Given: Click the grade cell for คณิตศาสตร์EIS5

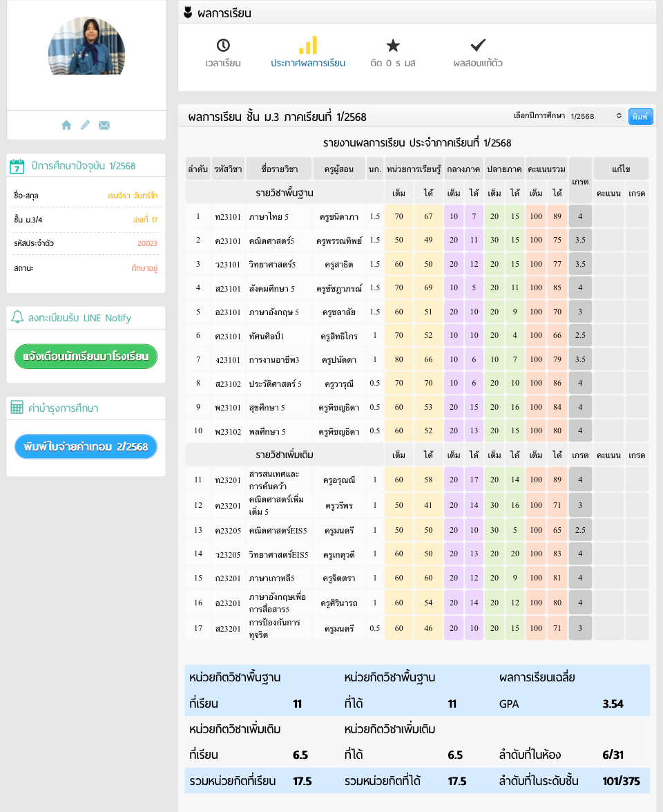Looking at the screenshot, I should 580,531.
